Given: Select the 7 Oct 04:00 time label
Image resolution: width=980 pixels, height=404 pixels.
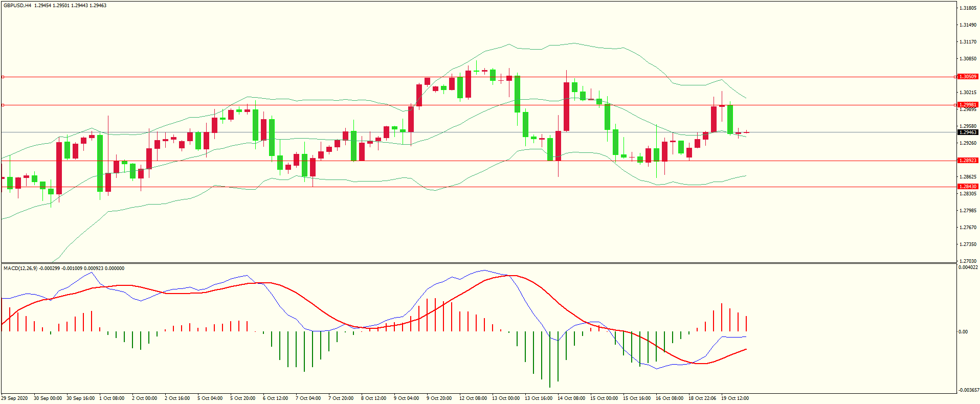Looking at the screenshot, I should (x=308, y=398).
